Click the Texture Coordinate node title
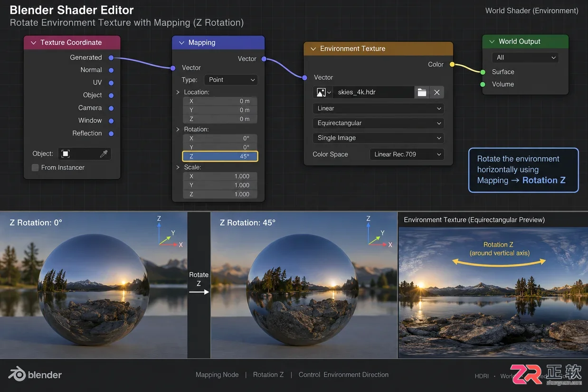 71,43
